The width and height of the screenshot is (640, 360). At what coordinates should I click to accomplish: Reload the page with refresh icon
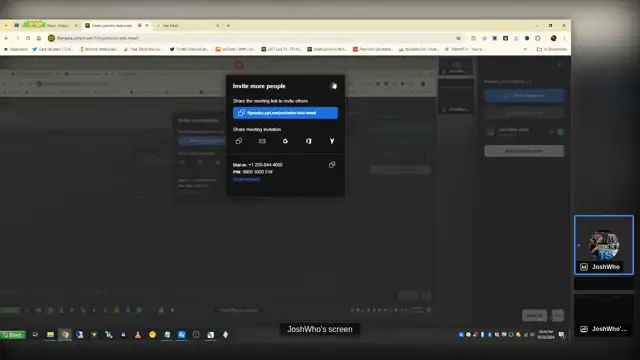(x=28, y=38)
